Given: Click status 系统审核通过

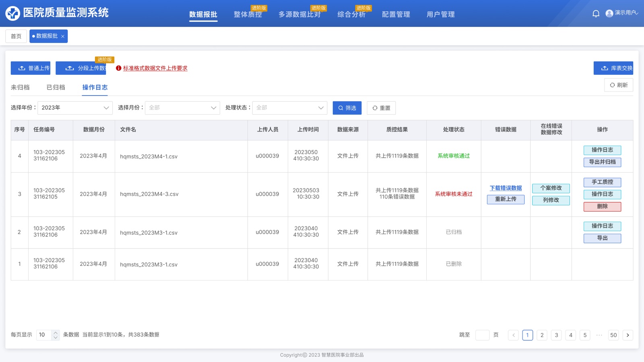Looking at the screenshot, I should (x=454, y=156).
